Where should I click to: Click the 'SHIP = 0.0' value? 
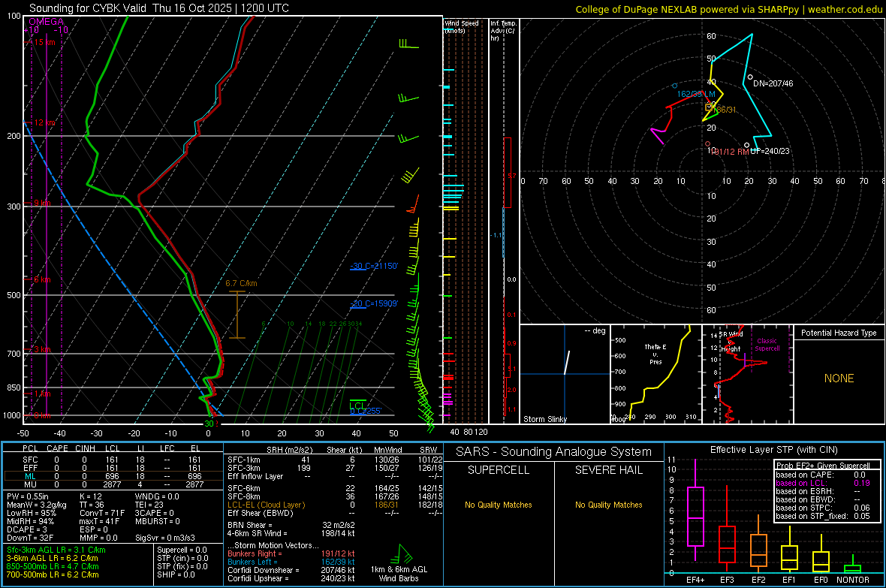pyautogui.click(x=176, y=575)
